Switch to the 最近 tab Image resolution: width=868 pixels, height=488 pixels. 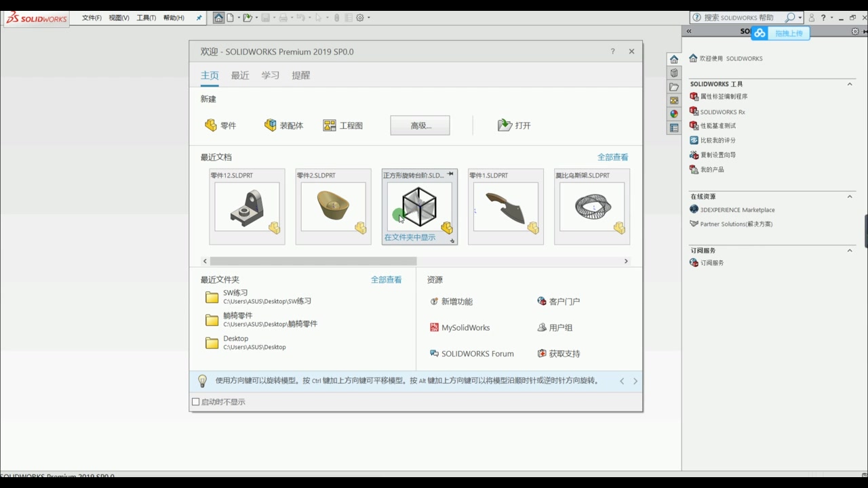(x=240, y=75)
